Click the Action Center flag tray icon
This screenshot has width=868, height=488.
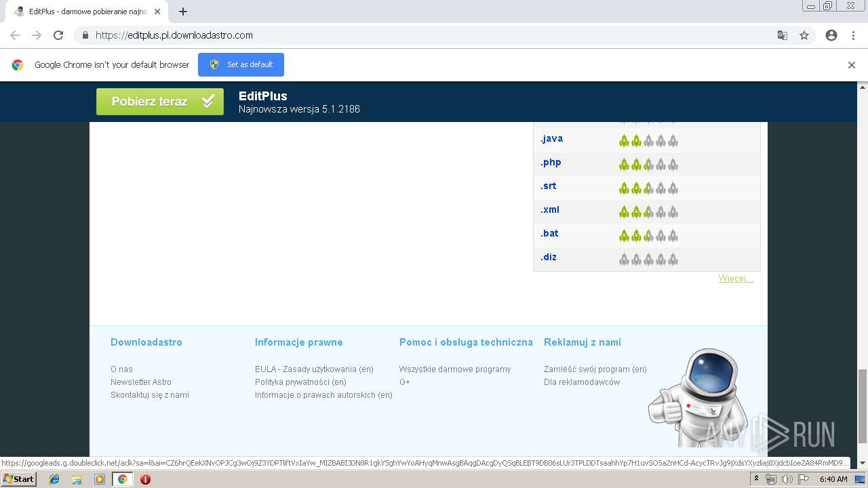coord(803,479)
